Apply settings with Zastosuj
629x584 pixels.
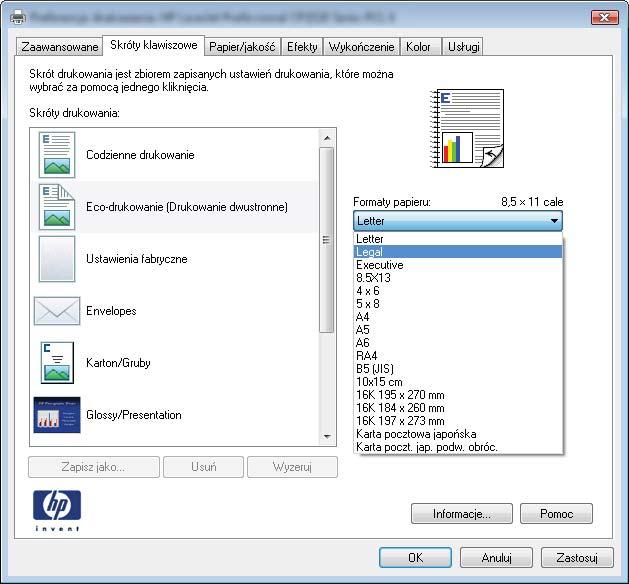click(577, 558)
